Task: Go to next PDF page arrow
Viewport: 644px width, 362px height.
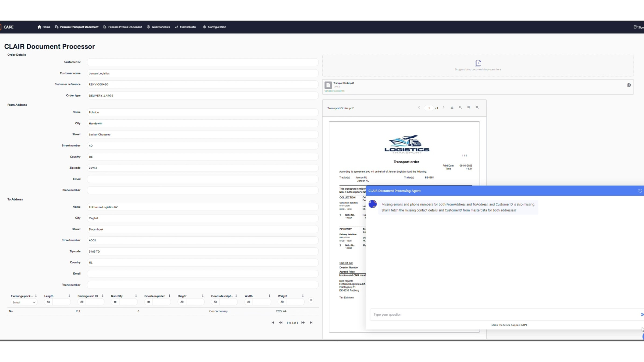Action: (443, 108)
